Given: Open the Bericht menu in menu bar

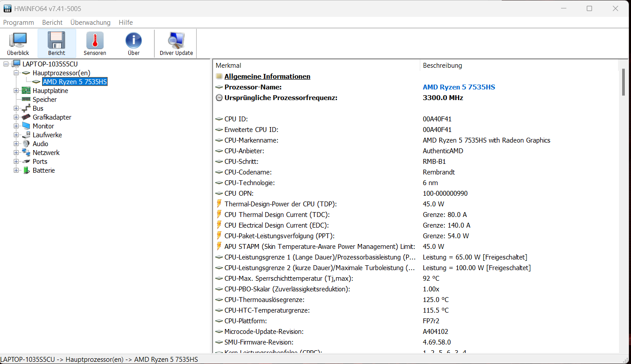Looking at the screenshot, I should coord(52,22).
